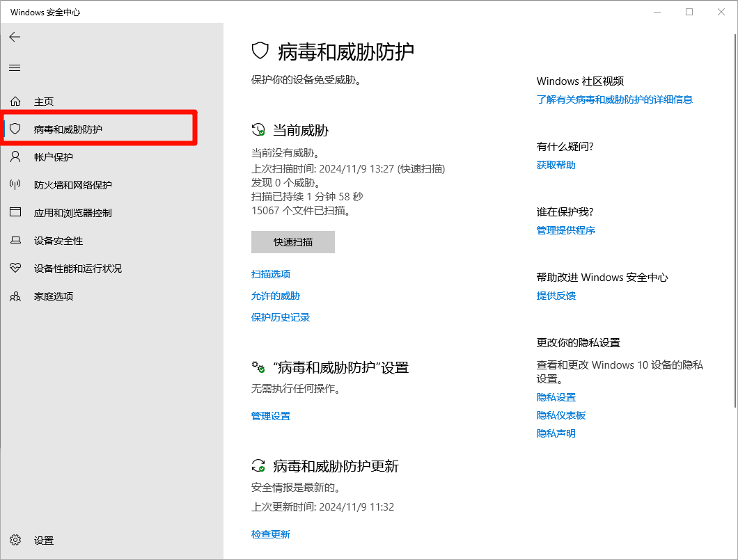Viewport: 738px width, 560px height.
Task: Click the person icon for 帐户保护
Action: [15, 157]
